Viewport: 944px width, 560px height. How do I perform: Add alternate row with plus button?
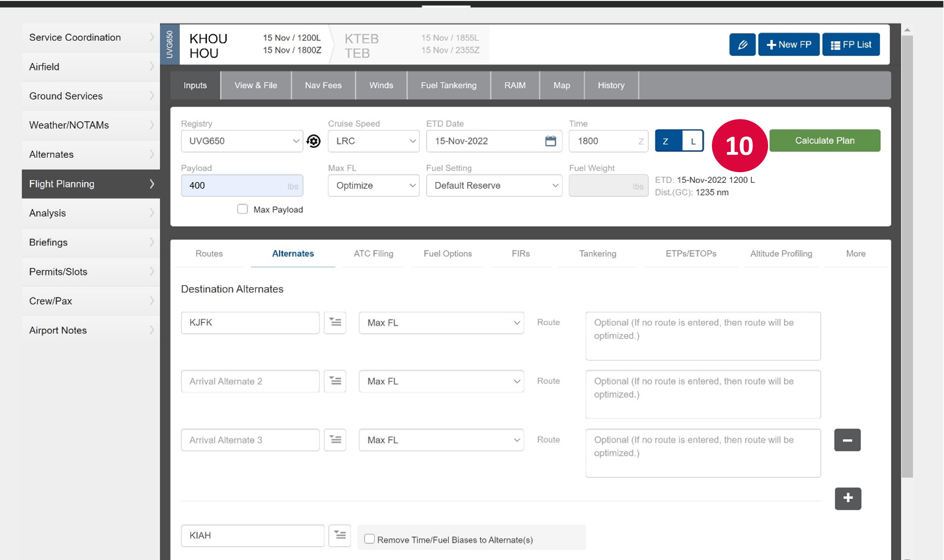click(848, 498)
